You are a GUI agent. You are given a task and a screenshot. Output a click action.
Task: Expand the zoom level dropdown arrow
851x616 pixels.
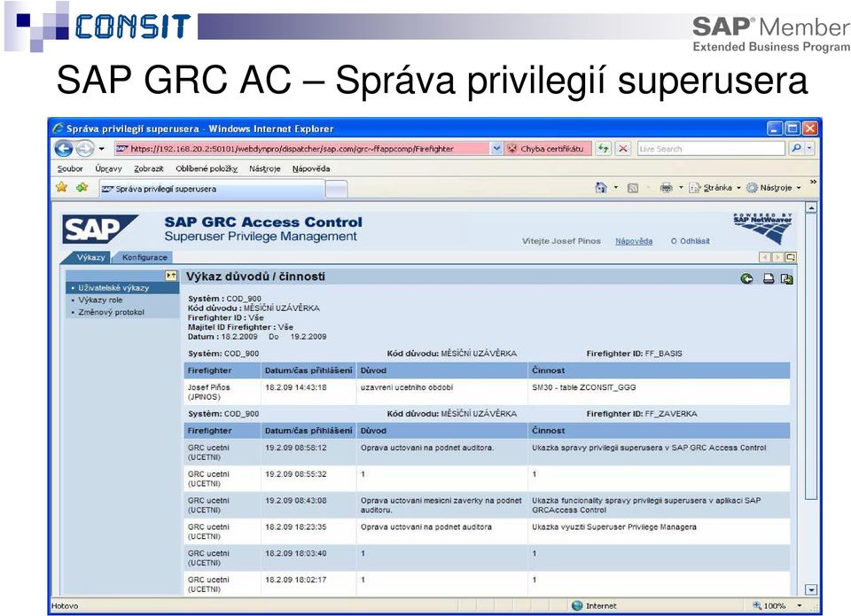point(799,605)
